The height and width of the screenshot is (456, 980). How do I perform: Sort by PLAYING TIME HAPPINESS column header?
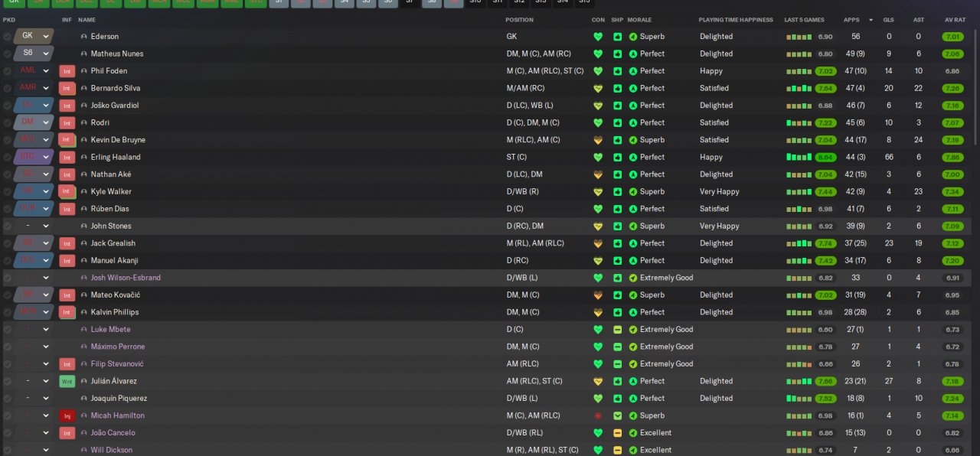tap(736, 20)
